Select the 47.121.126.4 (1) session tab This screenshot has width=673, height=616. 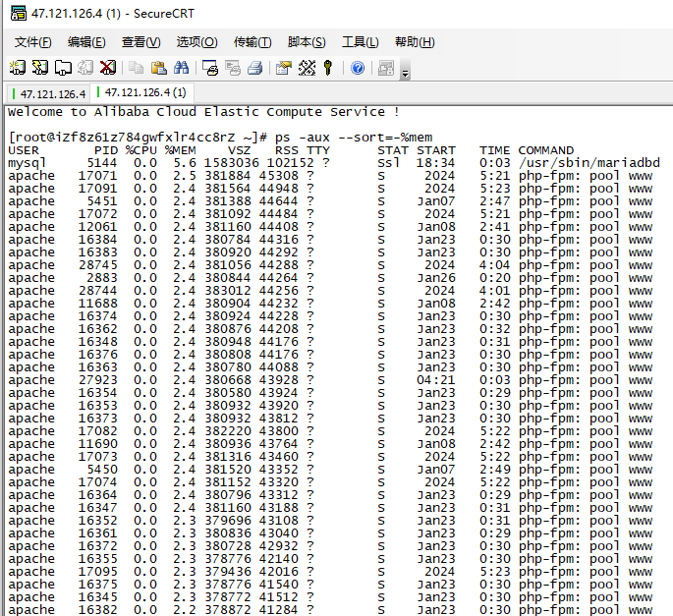click(141, 92)
